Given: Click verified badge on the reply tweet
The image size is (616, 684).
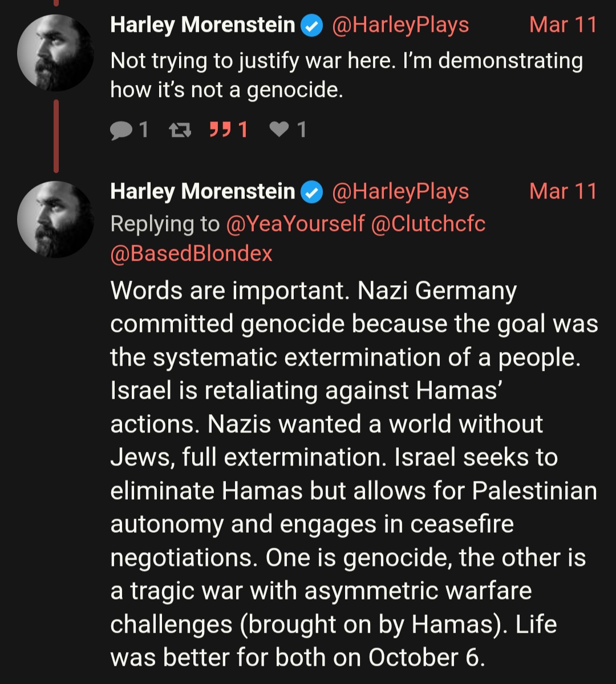Looking at the screenshot, I should [311, 192].
